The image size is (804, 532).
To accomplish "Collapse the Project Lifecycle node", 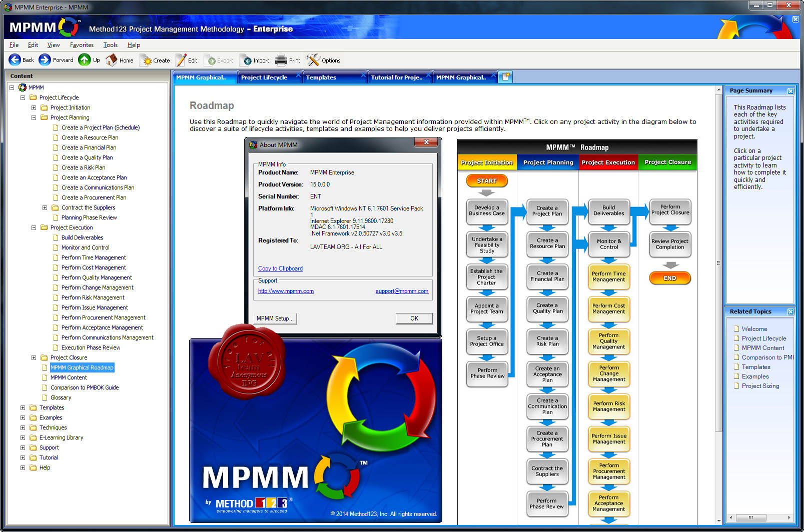I will pos(23,97).
